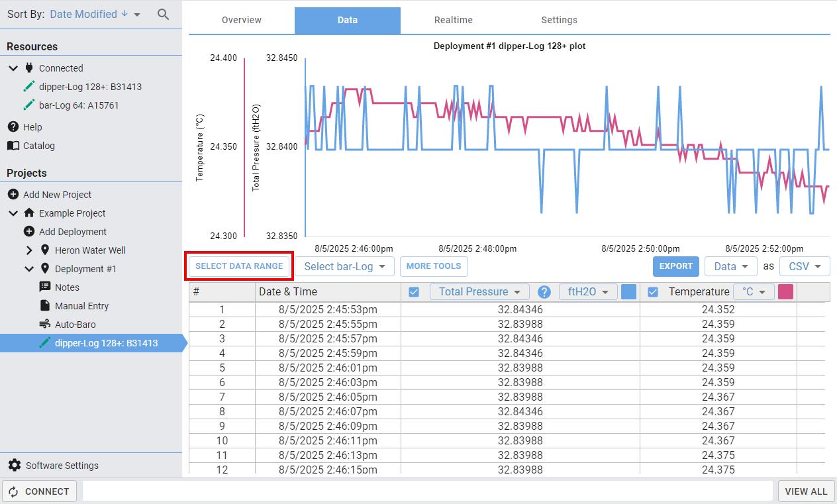This screenshot has width=837, height=504.
Task: Click the status message field next to Connect
Action: (427, 491)
